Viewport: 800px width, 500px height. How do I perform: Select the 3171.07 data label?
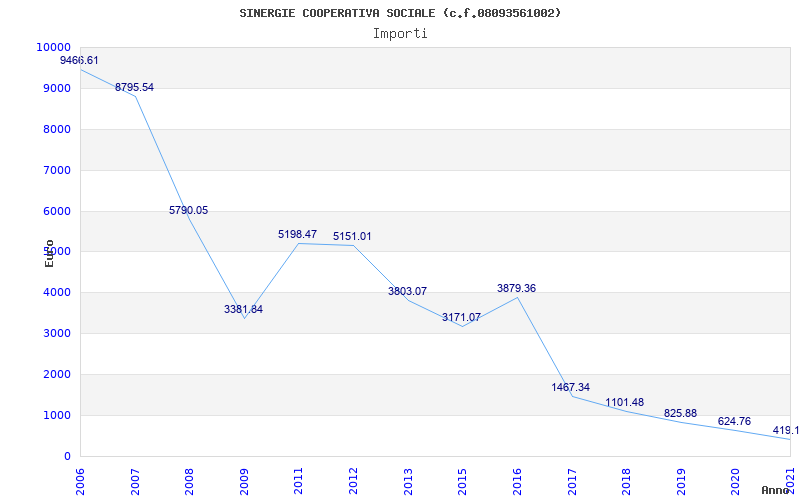click(x=461, y=318)
